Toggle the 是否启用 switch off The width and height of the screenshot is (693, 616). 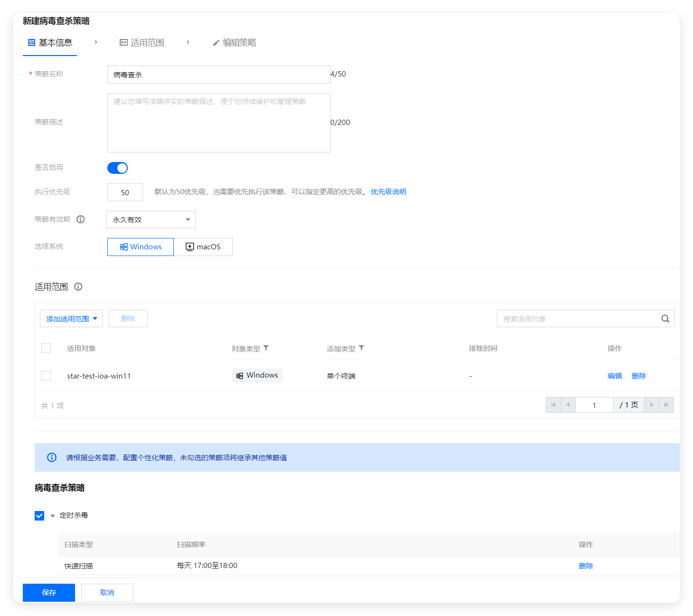pos(117,168)
